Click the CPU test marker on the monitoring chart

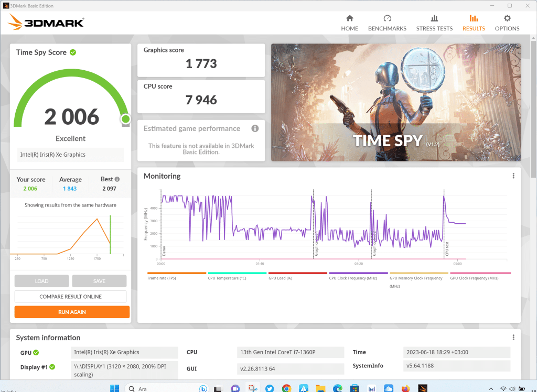447,249
